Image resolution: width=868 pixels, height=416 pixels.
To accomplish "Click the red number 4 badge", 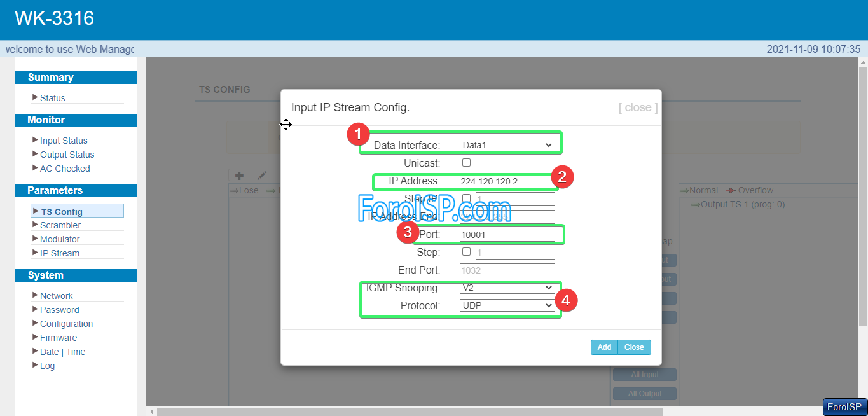I will click(x=566, y=300).
